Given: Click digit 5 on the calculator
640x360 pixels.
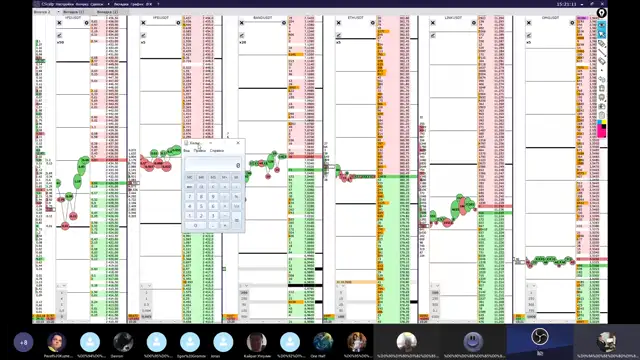Looking at the screenshot, I should click(201, 206).
